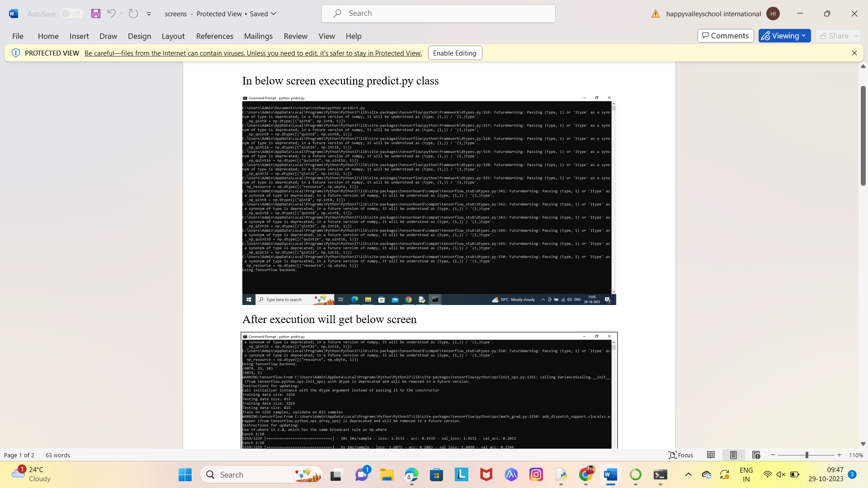Click the Word search box
The image size is (868, 488).
[x=438, y=14]
